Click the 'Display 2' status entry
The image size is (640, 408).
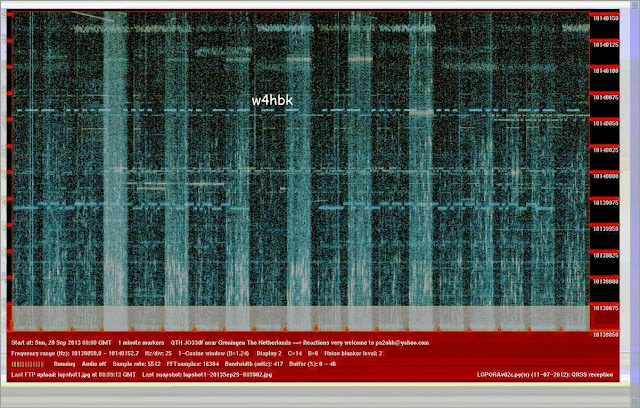[x=269, y=353]
